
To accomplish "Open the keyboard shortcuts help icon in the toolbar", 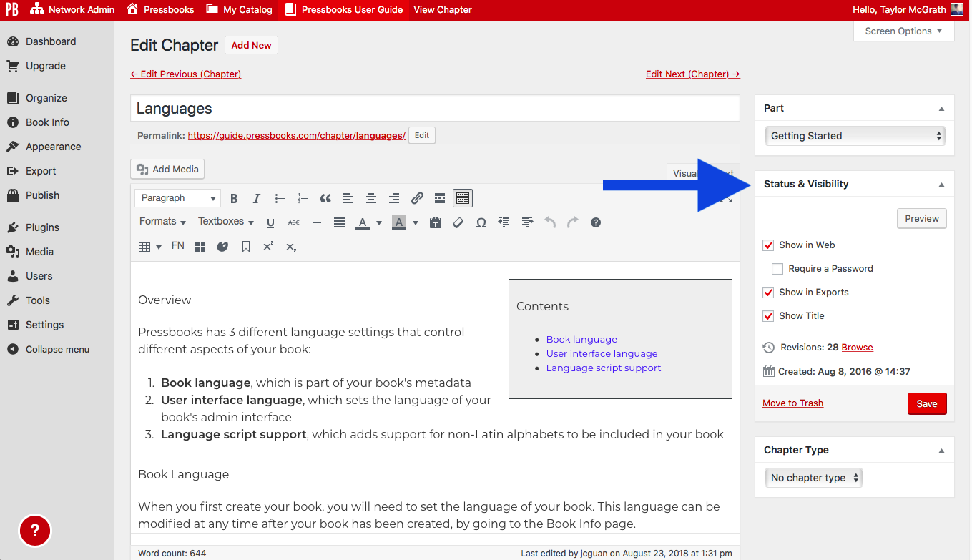I will point(596,222).
